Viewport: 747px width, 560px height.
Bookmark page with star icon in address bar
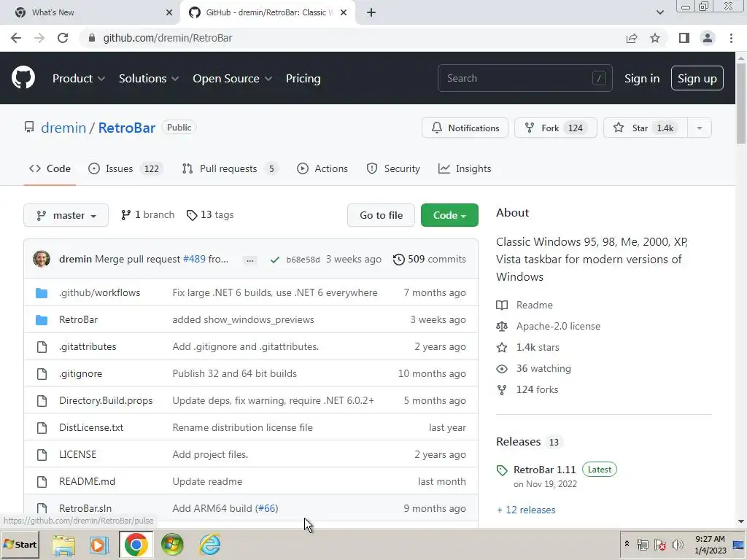click(655, 38)
